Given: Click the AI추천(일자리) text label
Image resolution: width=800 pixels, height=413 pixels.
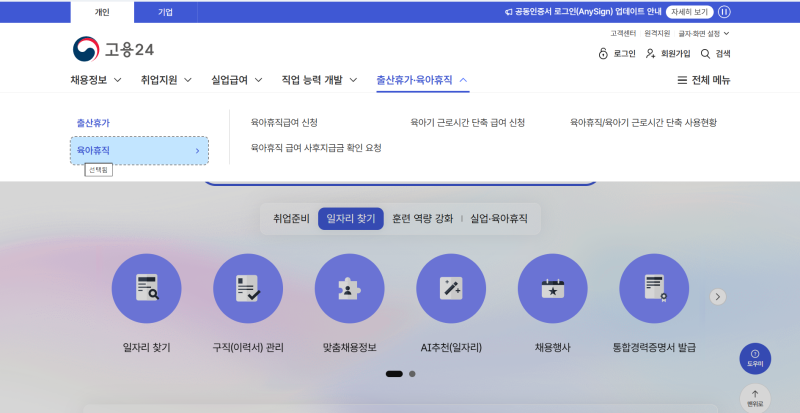Looking at the screenshot, I should click(x=451, y=348).
